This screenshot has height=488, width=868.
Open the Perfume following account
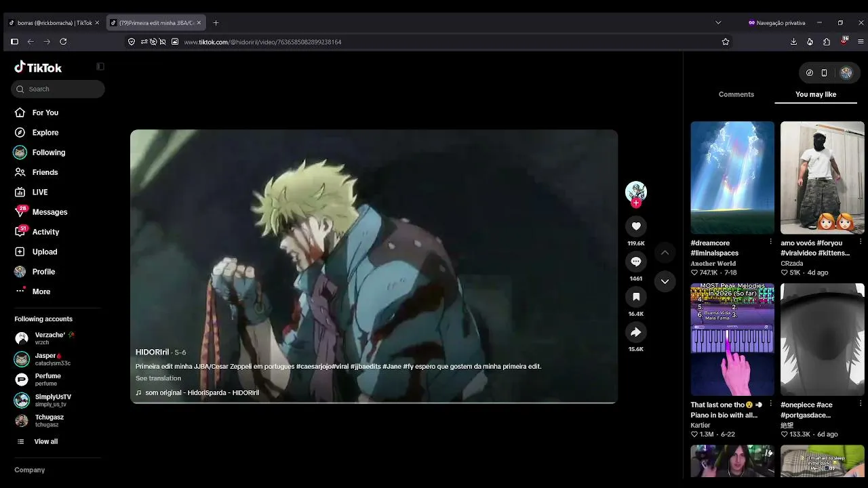(x=57, y=380)
